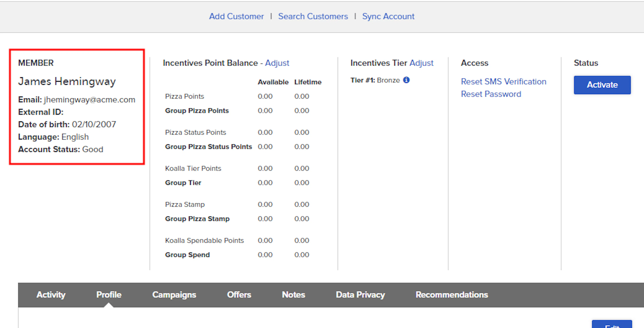Click the Lifetime column header
Screen dimensions: 644x328
coord(308,82)
